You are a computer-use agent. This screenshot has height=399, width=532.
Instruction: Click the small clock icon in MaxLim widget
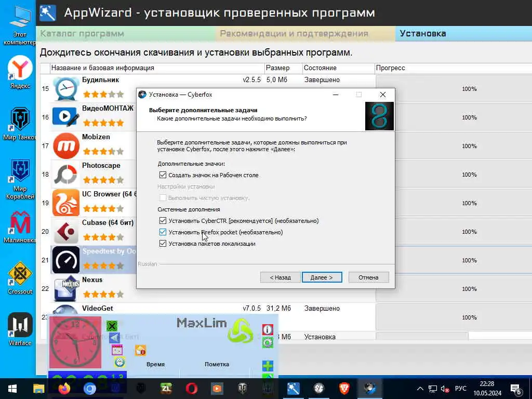(x=119, y=362)
